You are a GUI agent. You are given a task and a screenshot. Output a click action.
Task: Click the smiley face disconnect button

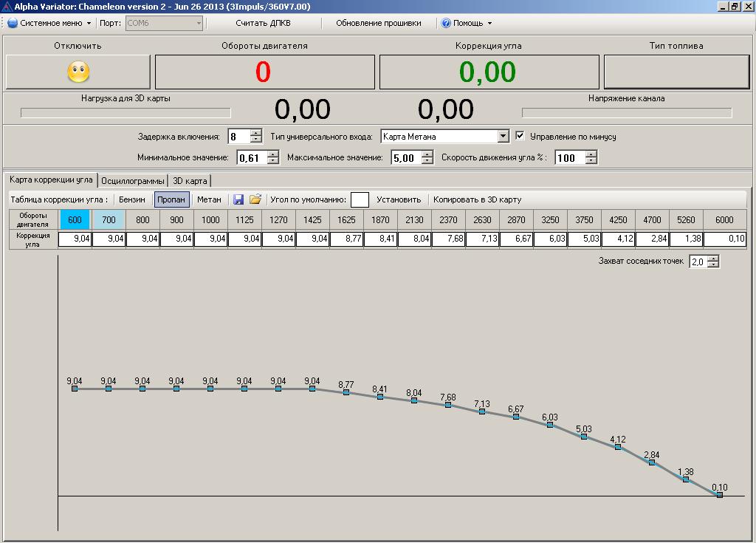pyautogui.click(x=78, y=72)
